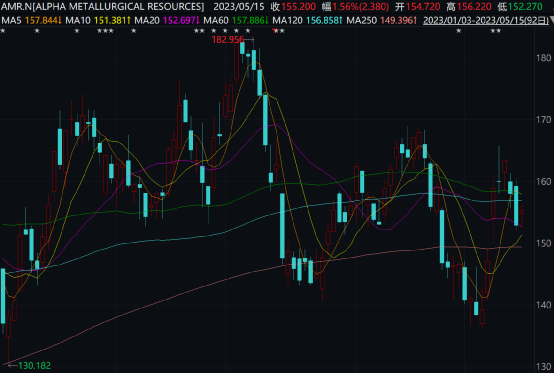Click the double-star marker left of the 182.956 label
554x373 pixels.
[199, 31]
